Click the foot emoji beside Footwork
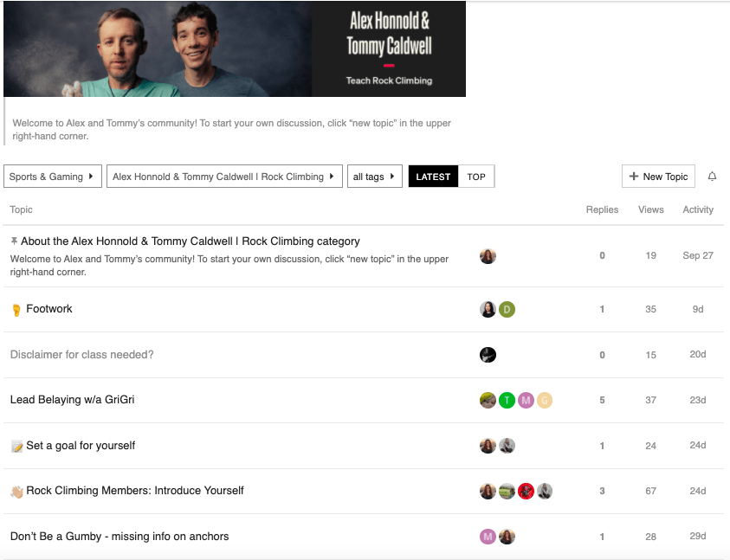 click(x=16, y=310)
